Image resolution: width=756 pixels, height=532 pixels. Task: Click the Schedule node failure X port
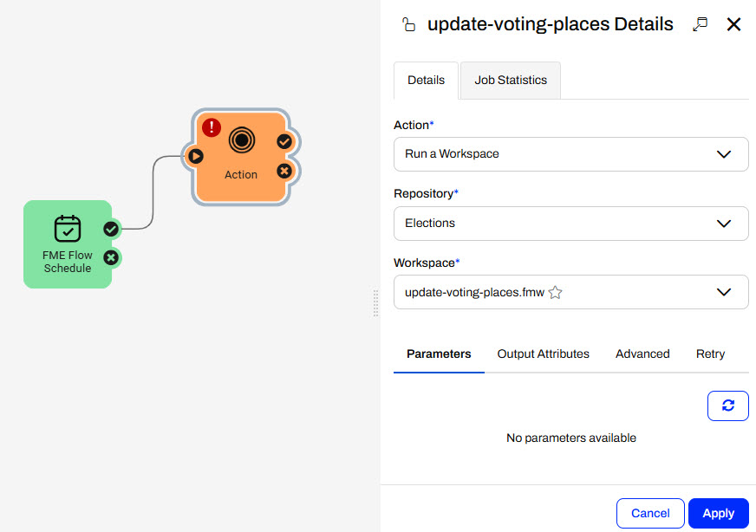coord(111,258)
